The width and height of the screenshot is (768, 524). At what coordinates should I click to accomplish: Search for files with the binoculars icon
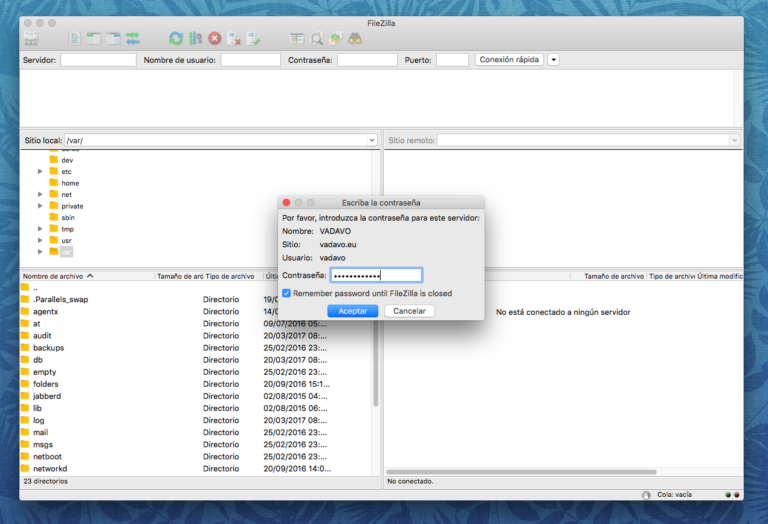[355, 39]
